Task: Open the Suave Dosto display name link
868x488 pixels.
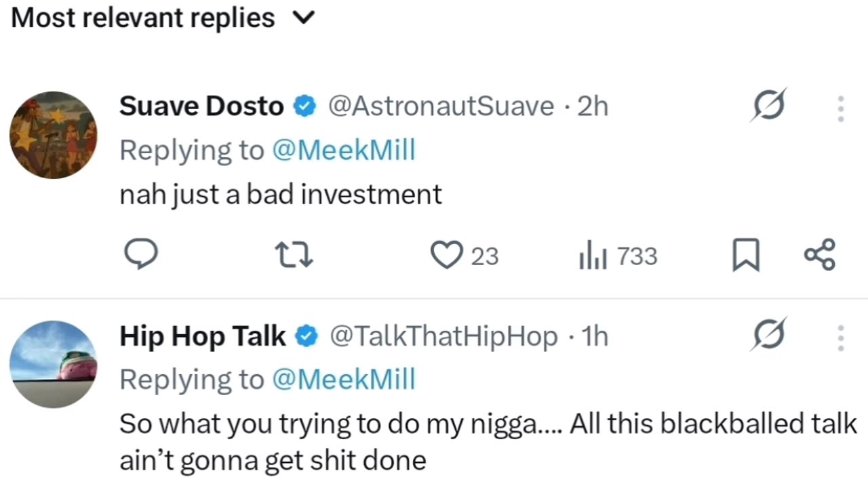Action: coord(201,106)
